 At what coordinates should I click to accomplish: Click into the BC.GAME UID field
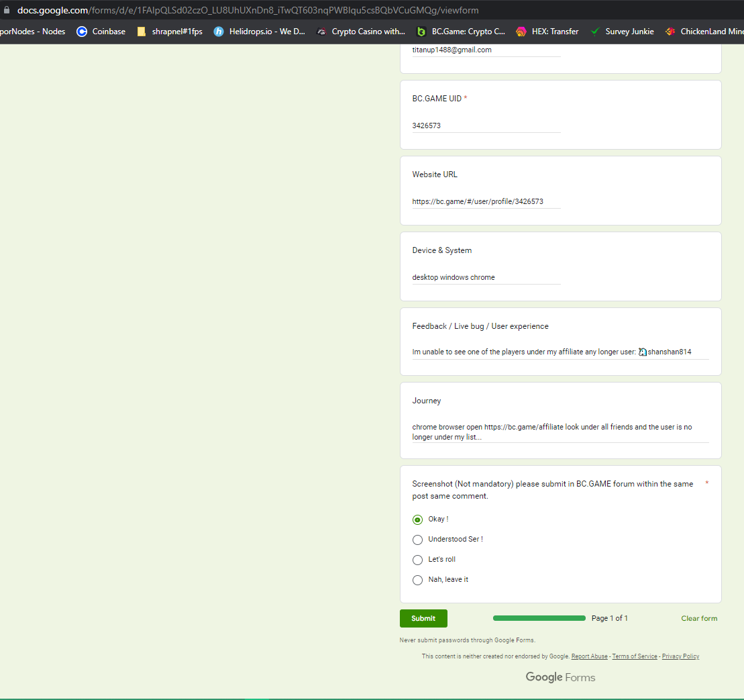tap(486, 126)
